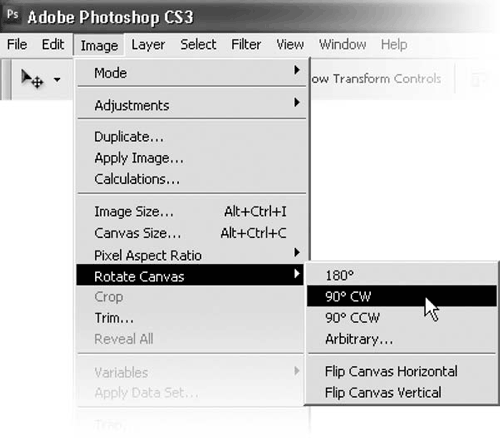500x438 pixels.
Task: Open the View menu
Action: point(290,44)
